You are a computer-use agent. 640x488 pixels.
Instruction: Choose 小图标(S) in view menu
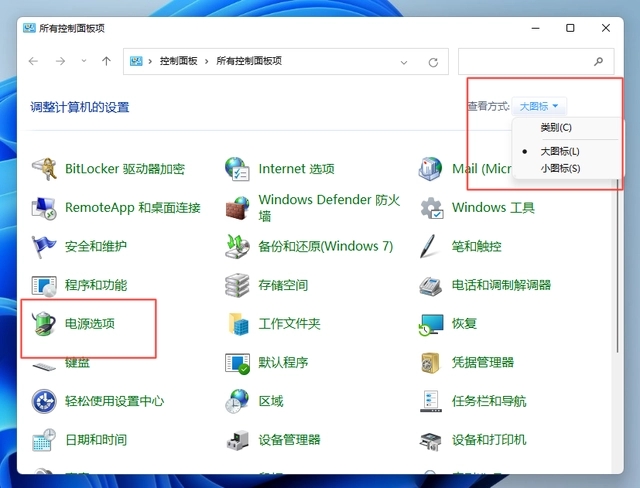[x=560, y=168]
